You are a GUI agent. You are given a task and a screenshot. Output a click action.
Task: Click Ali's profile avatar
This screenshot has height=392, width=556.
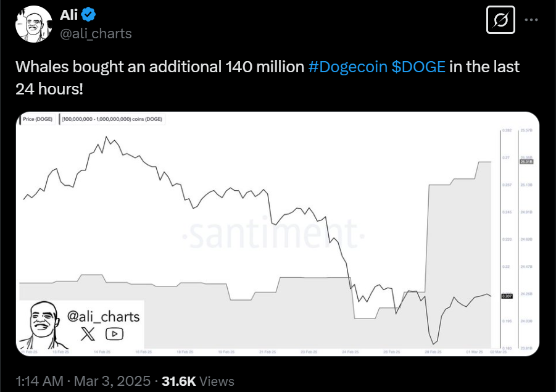(x=33, y=25)
